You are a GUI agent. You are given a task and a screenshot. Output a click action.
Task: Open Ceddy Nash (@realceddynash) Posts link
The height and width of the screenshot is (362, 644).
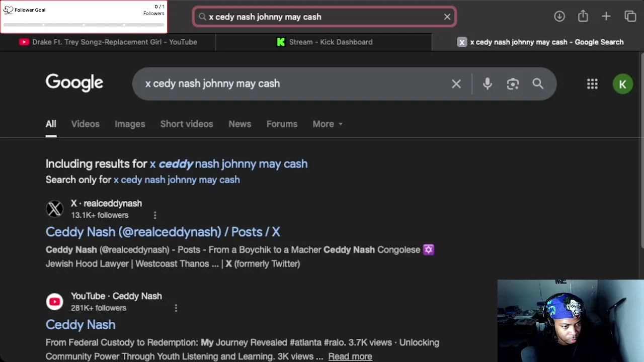coord(163,232)
